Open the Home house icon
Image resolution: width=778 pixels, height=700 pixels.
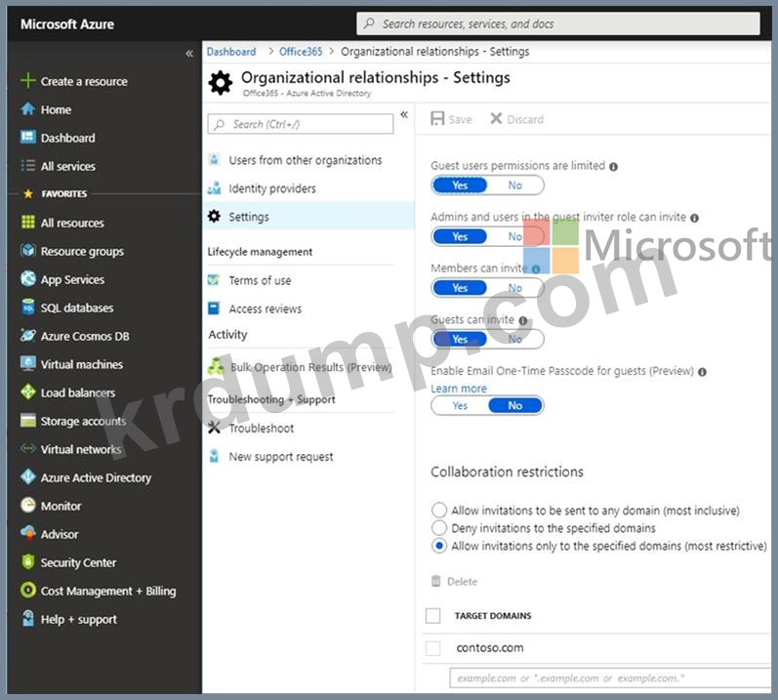tap(27, 109)
